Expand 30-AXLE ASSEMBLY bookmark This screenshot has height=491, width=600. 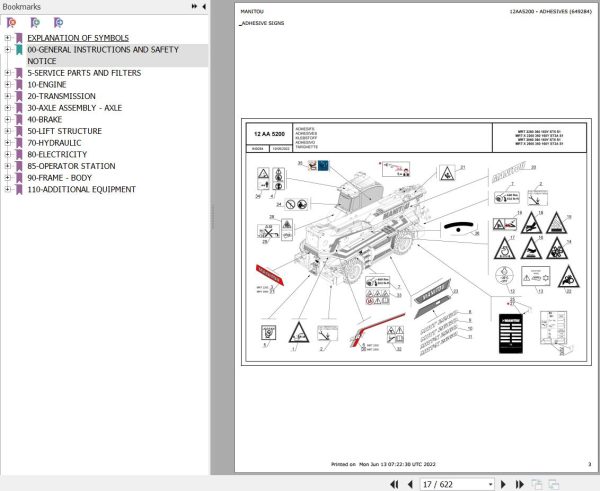pyautogui.click(x=7, y=108)
